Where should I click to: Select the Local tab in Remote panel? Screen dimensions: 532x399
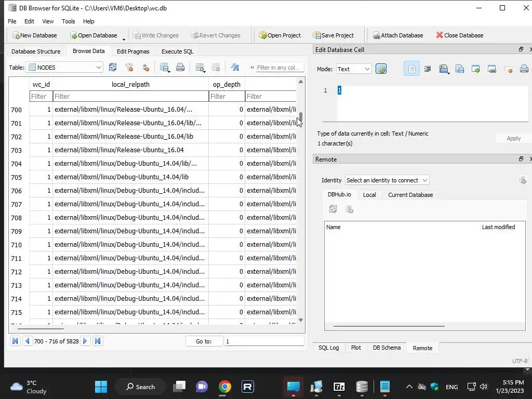point(369,195)
